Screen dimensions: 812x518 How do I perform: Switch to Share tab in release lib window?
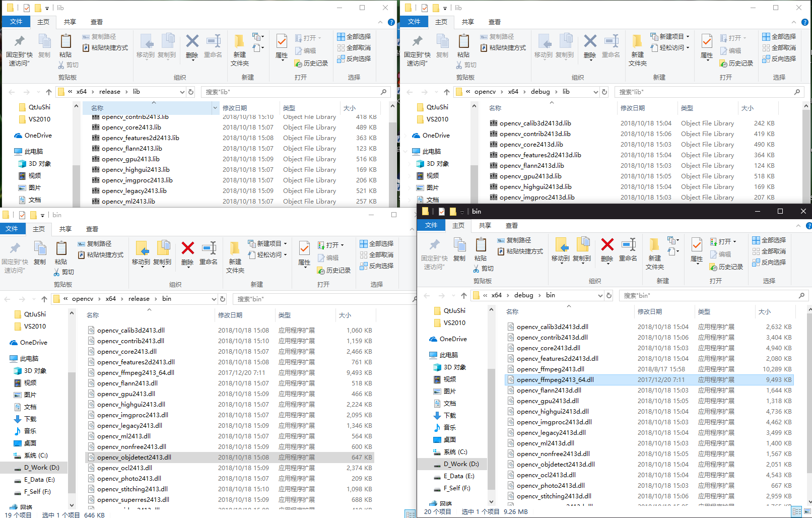tap(70, 22)
